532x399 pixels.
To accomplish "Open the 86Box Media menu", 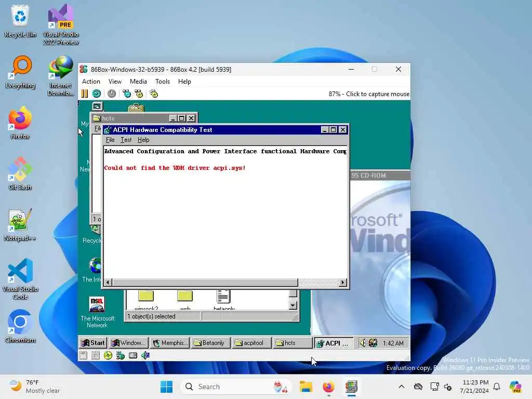I will click(138, 82).
